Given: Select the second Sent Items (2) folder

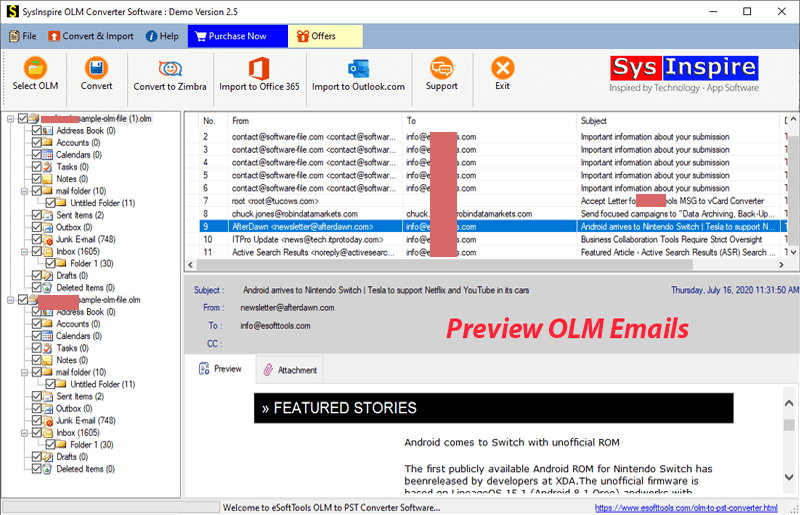Looking at the screenshot, I should [80, 397].
